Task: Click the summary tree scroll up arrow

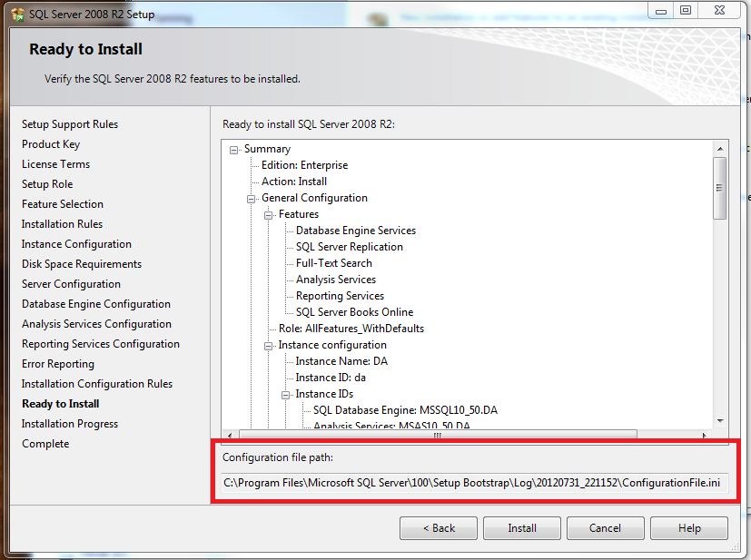Action: tap(720, 149)
